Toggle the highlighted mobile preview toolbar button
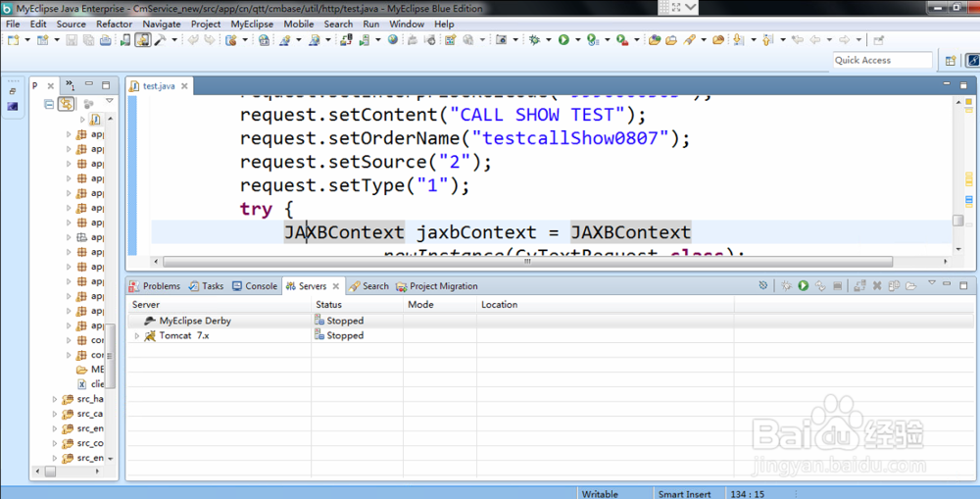The height and width of the screenshot is (499, 980). click(143, 39)
